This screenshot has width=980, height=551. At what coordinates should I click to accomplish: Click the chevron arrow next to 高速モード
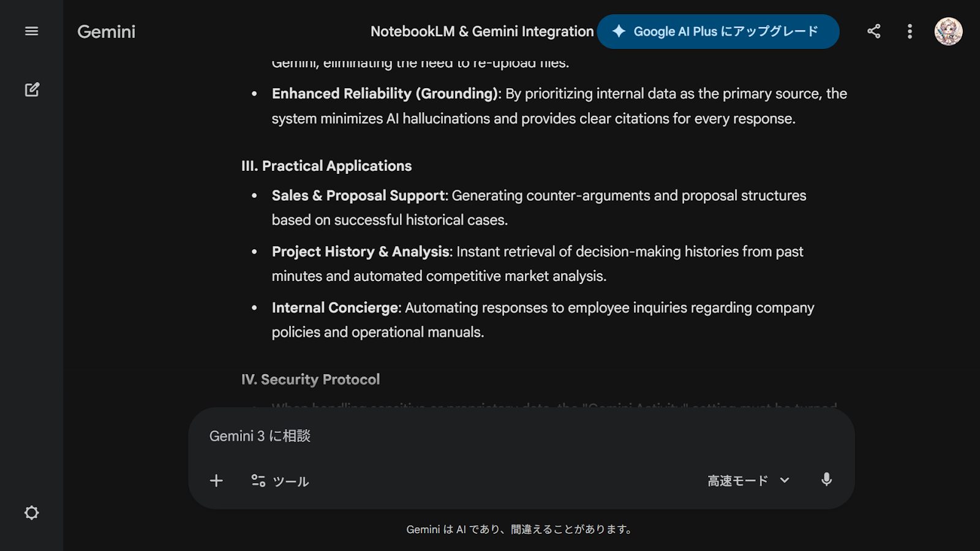click(x=785, y=481)
